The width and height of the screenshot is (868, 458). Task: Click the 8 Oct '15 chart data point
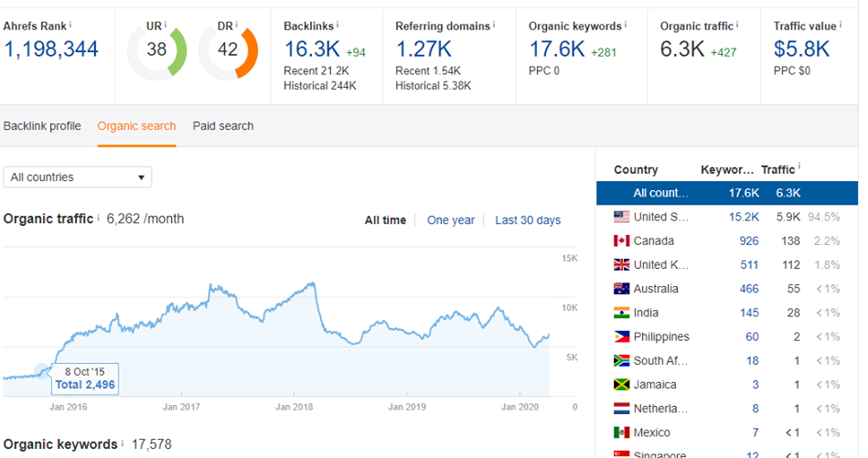click(x=42, y=370)
